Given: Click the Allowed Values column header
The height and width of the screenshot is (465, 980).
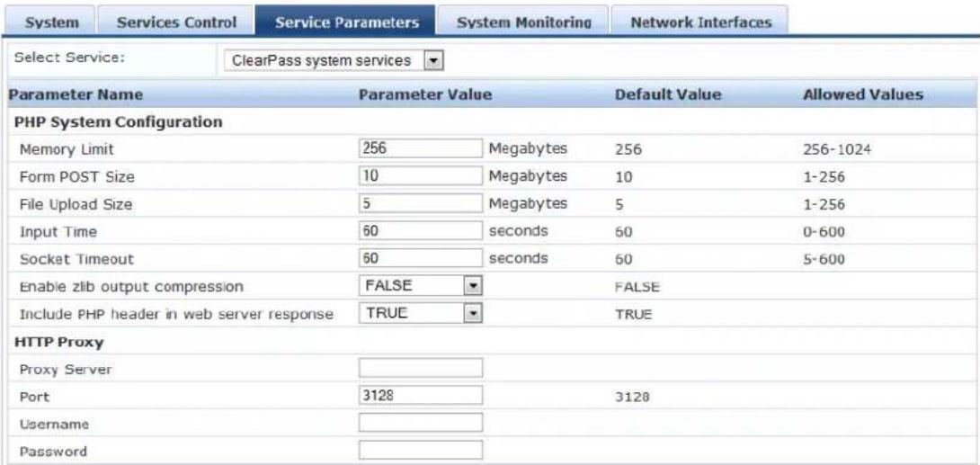Looking at the screenshot, I should pos(862,95).
